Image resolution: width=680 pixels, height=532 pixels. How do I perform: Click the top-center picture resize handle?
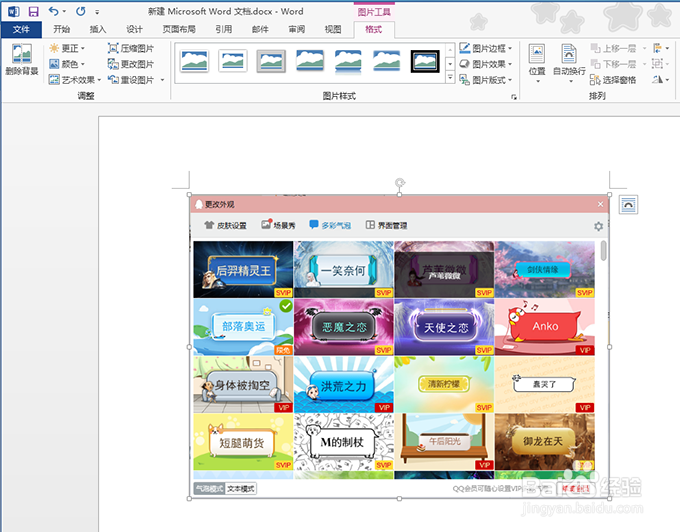(x=399, y=195)
